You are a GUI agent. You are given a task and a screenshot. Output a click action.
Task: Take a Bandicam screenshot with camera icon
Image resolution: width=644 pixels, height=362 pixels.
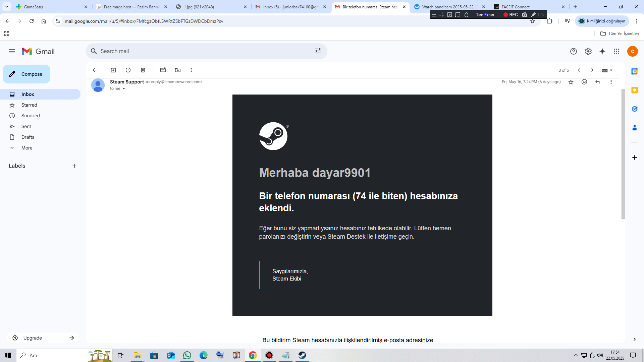point(525,15)
